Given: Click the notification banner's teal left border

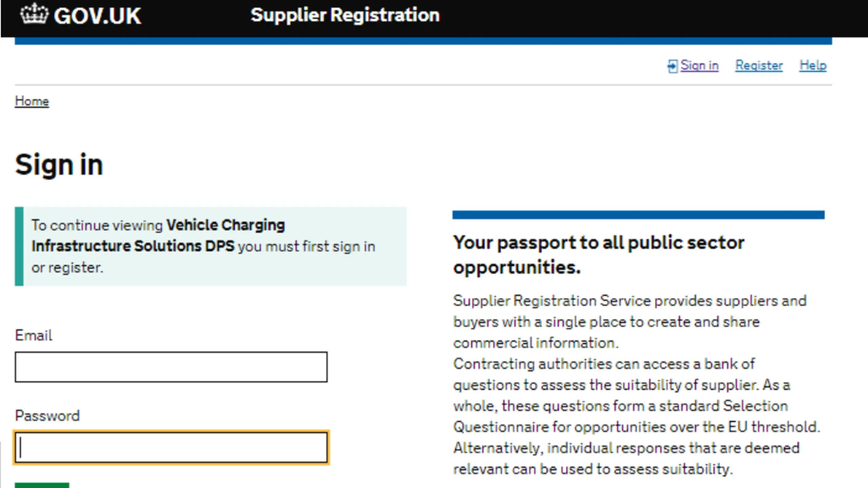Looking at the screenshot, I should click(19, 246).
